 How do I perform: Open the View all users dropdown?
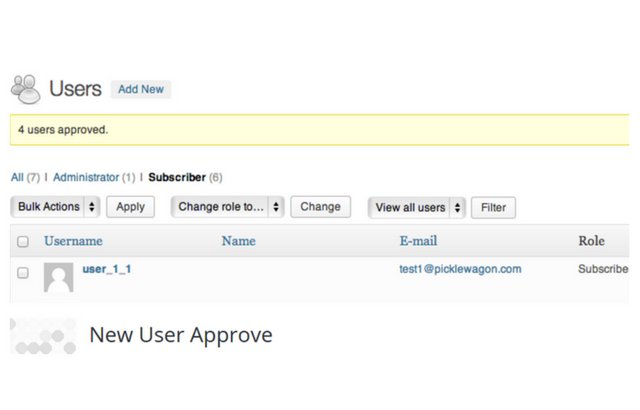pos(416,208)
